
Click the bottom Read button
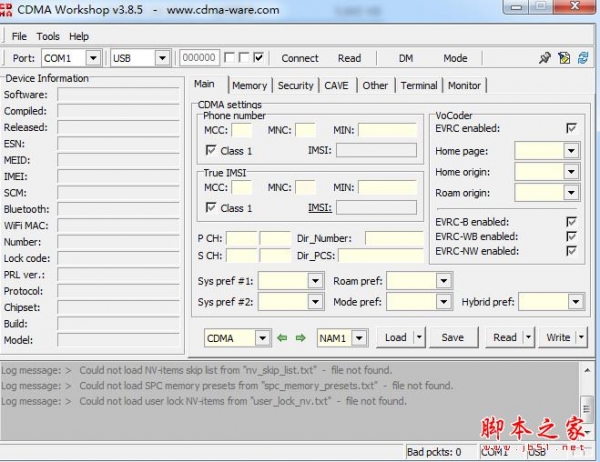[x=505, y=337]
